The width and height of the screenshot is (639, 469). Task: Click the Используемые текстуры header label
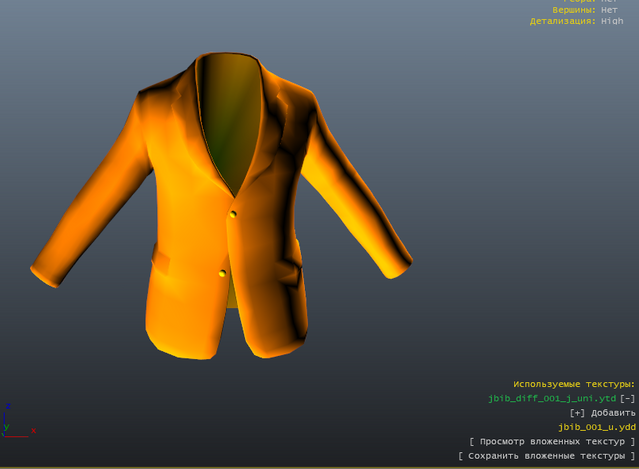[x=573, y=384]
